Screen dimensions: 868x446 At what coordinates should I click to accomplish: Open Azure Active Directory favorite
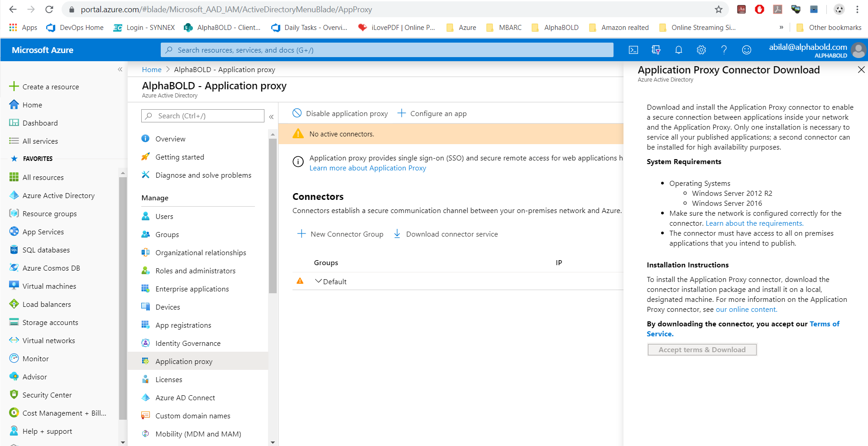[58, 195]
